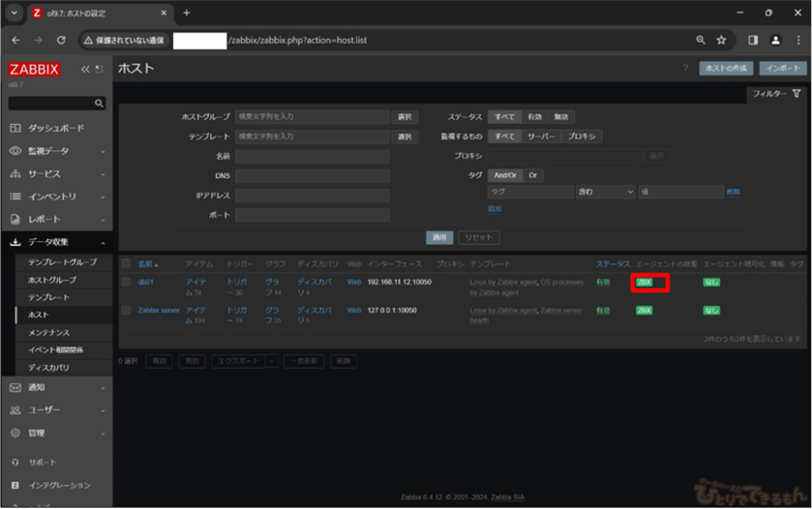Collapse the Zabbix sidebar with double-chevron icon
The width and height of the screenshot is (812, 509).
tap(84, 69)
